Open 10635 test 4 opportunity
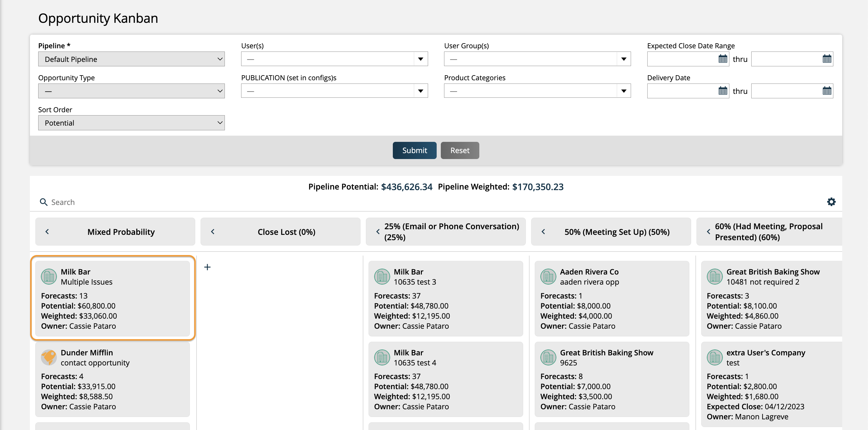The image size is (868, 430). tap(446, 379)
